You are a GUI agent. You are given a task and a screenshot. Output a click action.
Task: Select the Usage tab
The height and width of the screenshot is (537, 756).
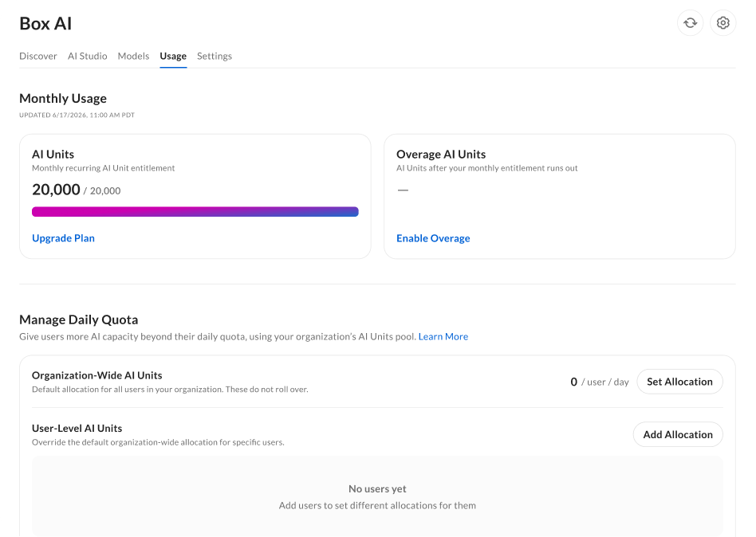pyautogui.click(x=173, y=56)
